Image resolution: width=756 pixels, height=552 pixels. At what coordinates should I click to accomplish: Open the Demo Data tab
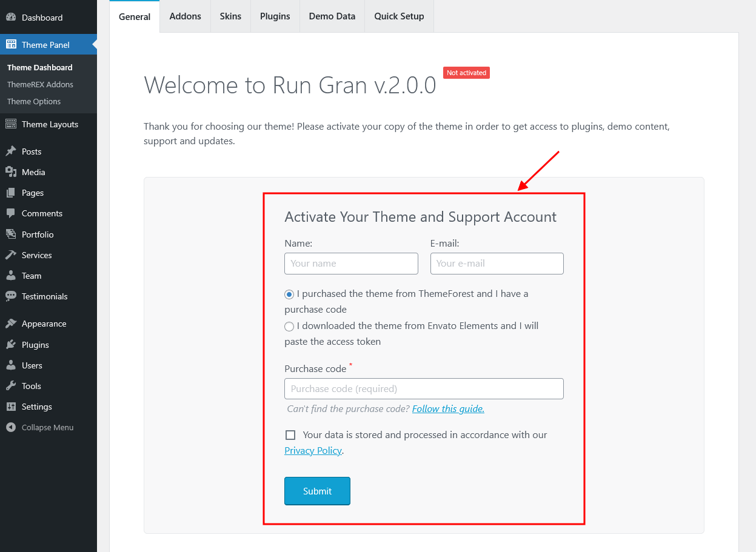(x=332, y=16)
